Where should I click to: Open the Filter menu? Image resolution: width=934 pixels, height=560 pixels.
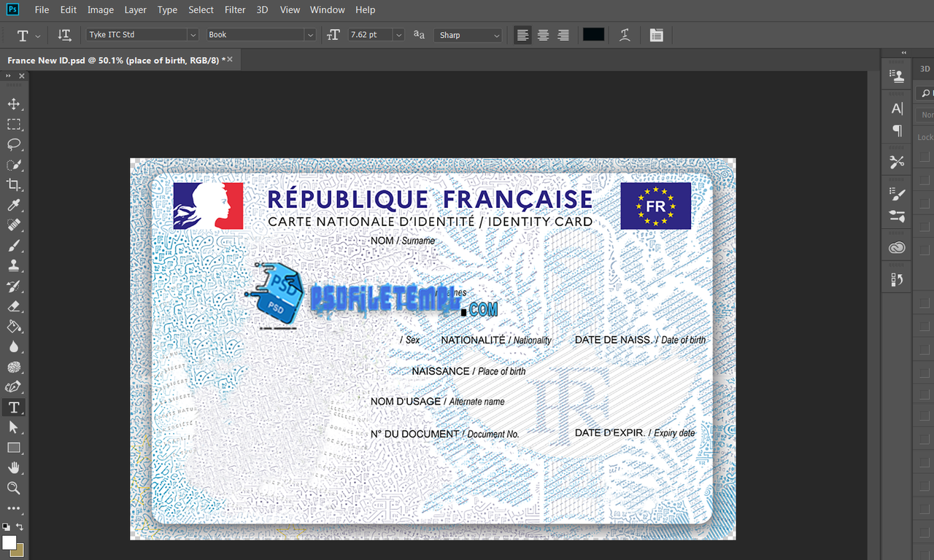[x=235, y=9]
